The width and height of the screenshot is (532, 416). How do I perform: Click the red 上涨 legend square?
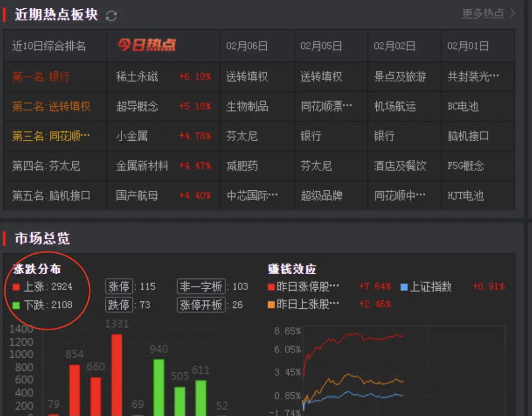point(16,287)
